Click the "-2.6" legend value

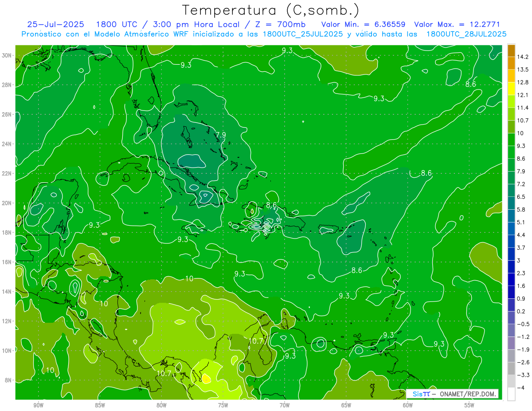click(522, 362)
